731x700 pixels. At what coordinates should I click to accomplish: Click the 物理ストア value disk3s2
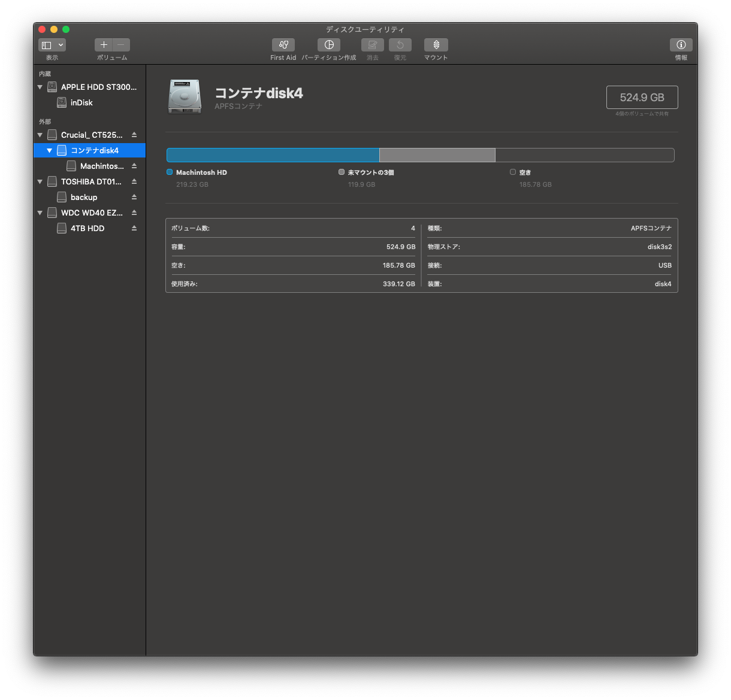tap(660, 247)
